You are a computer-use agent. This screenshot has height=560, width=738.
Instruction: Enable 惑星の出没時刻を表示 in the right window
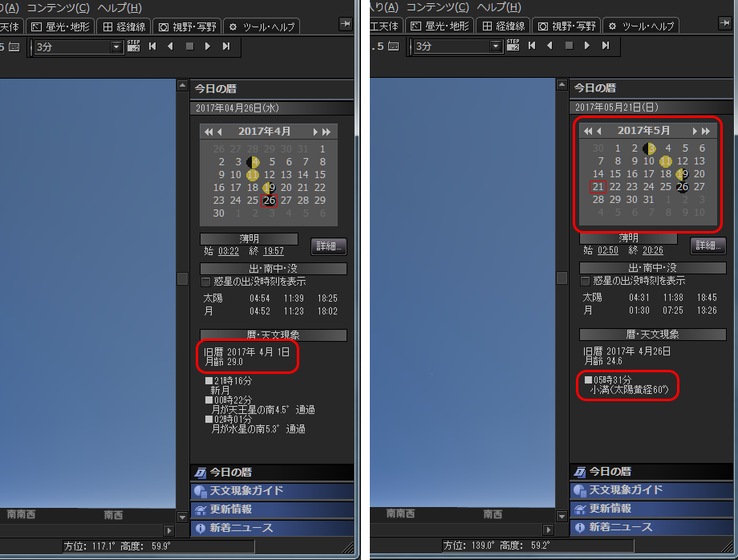click(585, 281)
